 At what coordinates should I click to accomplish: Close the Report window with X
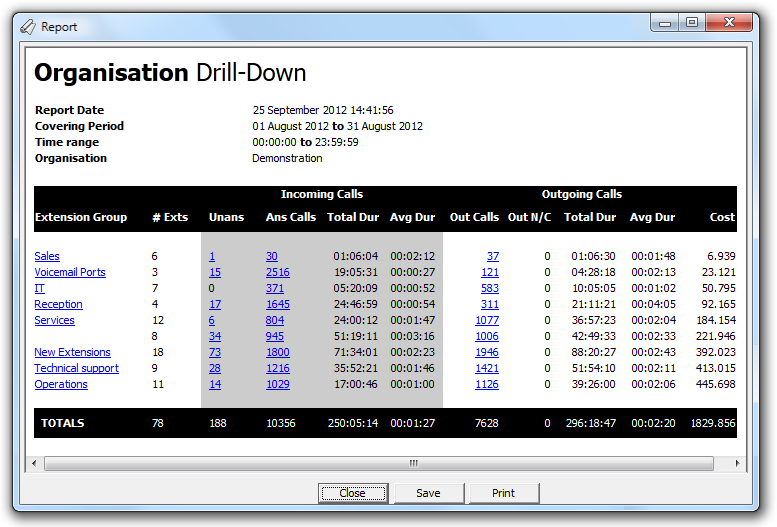coord(729,23)
